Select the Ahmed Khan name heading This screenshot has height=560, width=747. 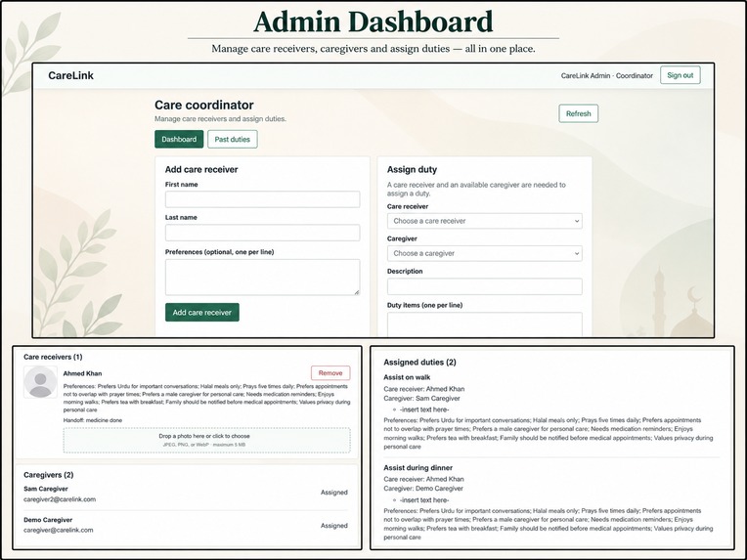click(x=82, y=373)
